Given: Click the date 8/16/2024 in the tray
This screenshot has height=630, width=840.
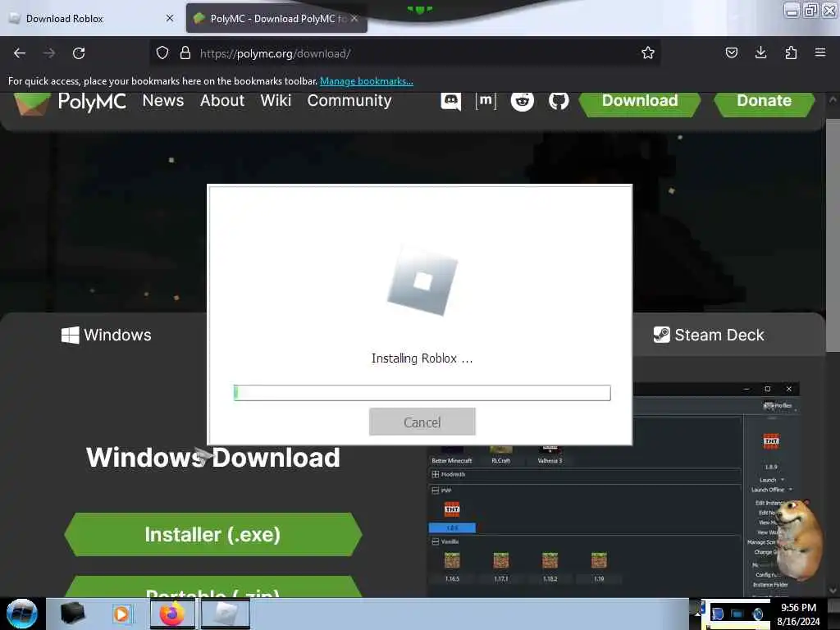Looking at the screenshot, I should [798, 622].
